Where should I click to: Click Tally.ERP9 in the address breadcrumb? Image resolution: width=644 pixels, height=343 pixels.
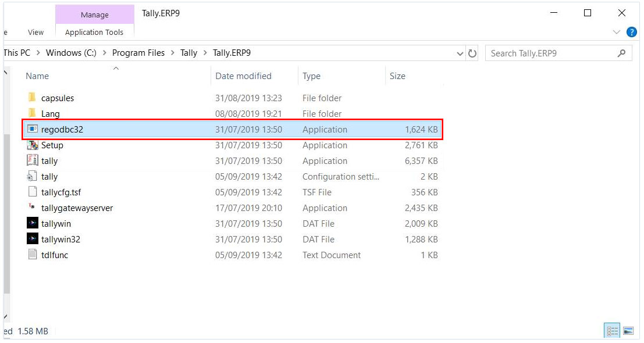pos(232,53)
